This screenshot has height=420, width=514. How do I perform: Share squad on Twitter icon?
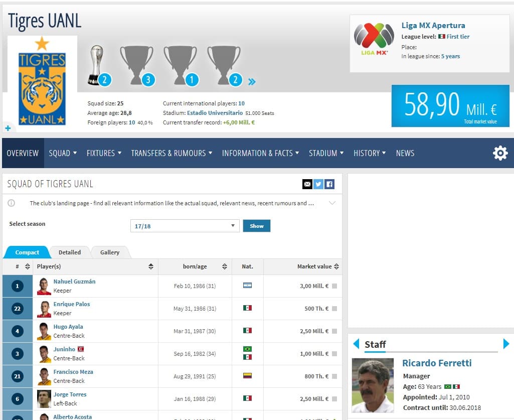coord(318,184)
